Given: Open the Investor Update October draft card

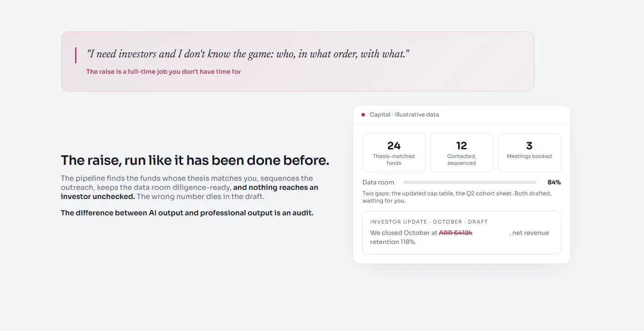Looking at the screenshot, I should [461, 233].
